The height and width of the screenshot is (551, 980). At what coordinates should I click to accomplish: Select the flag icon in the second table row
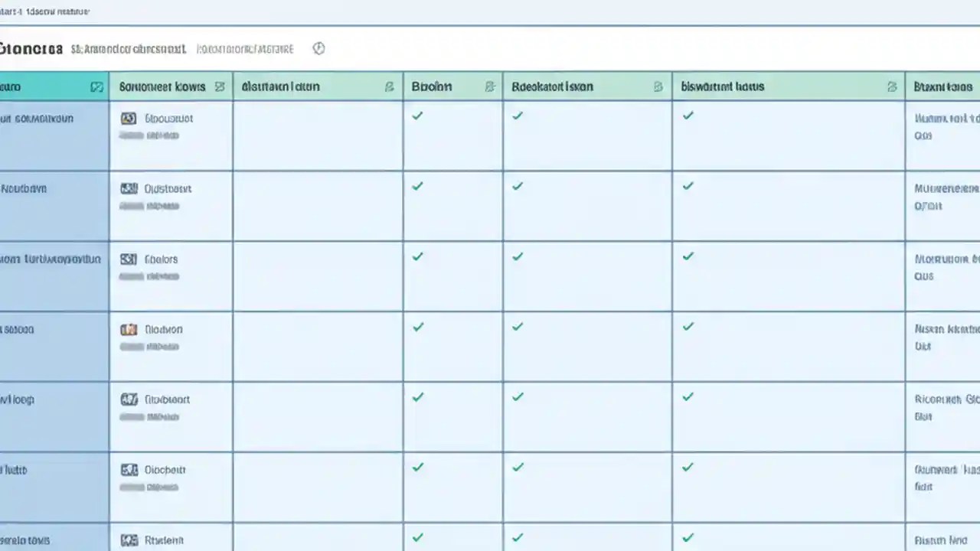pyautogui.click(x=129, y=188)
